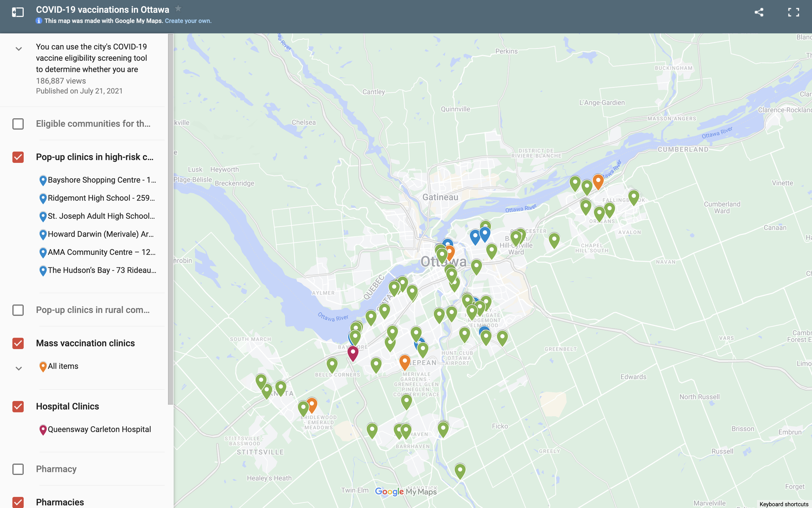Select Ridgemont High School list item
Image resolution: width=812 pixels, height=508 pixels.
101,198
